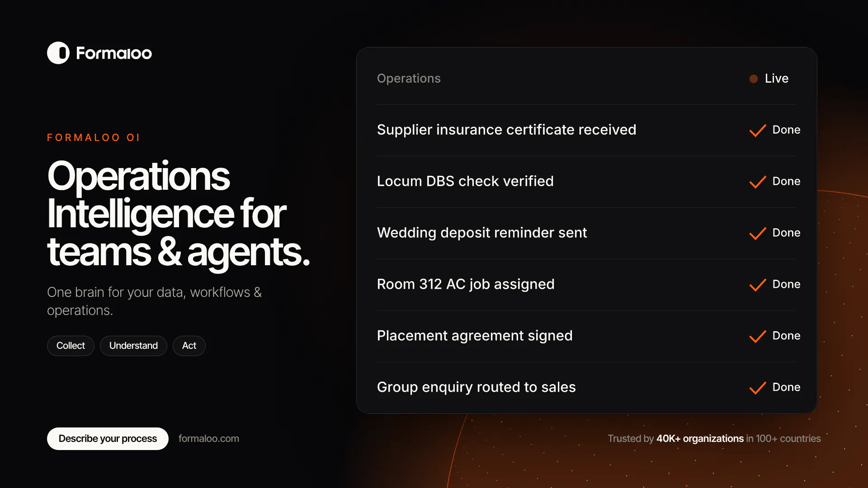The width and height of the screenshot is (868, 488).
Task: Click checkmark beside Placement agreement signed
Action: [x=758, y=337]
